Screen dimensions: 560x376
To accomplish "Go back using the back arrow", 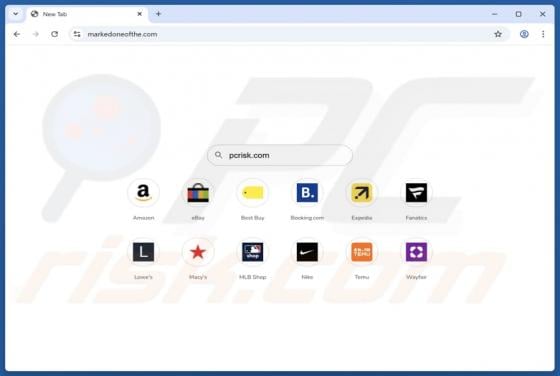I will (17, 34).
